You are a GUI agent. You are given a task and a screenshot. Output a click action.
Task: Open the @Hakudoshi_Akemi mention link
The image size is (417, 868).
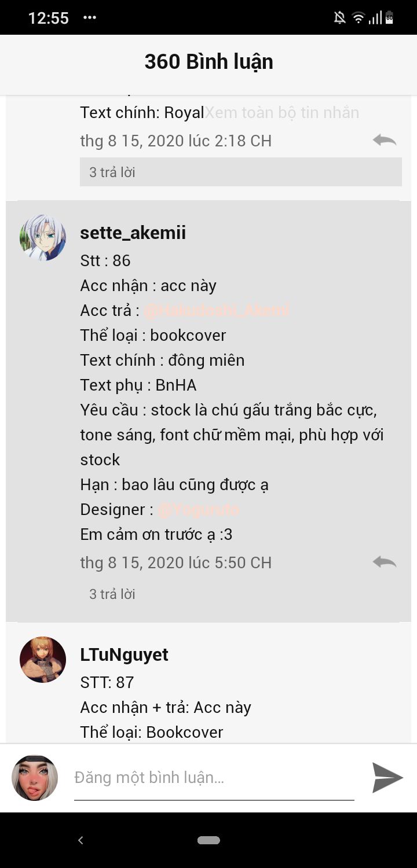(216, 310)
